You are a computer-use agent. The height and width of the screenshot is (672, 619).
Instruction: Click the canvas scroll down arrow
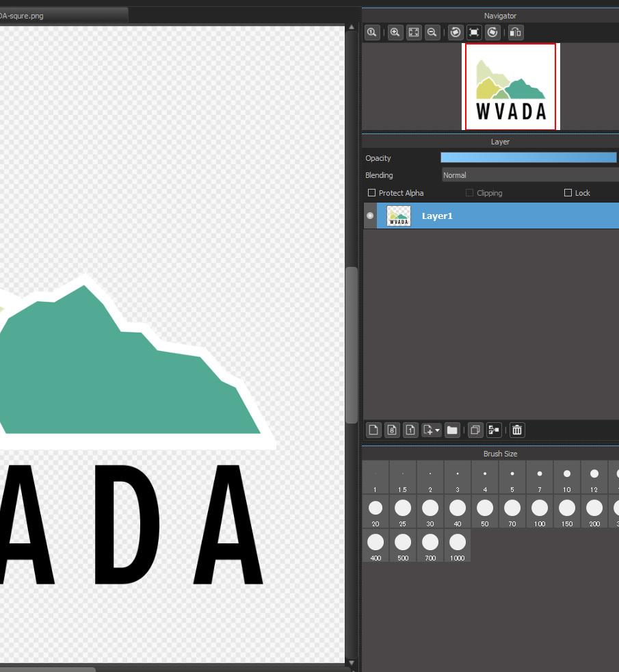[352, 663]
